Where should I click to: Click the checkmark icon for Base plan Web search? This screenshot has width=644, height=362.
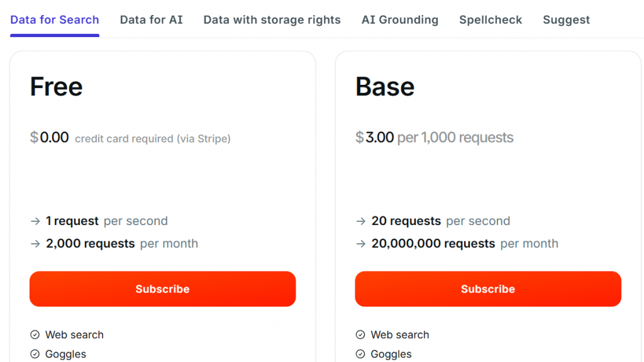360,335
